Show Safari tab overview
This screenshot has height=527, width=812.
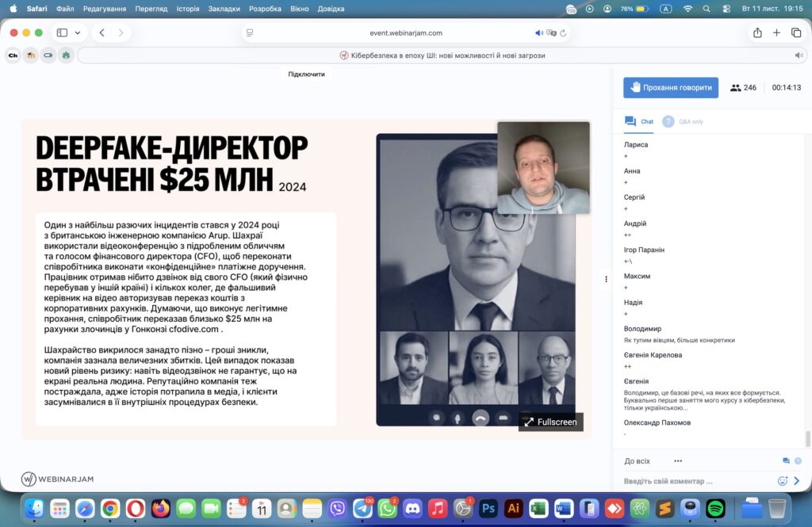[795, 32]
